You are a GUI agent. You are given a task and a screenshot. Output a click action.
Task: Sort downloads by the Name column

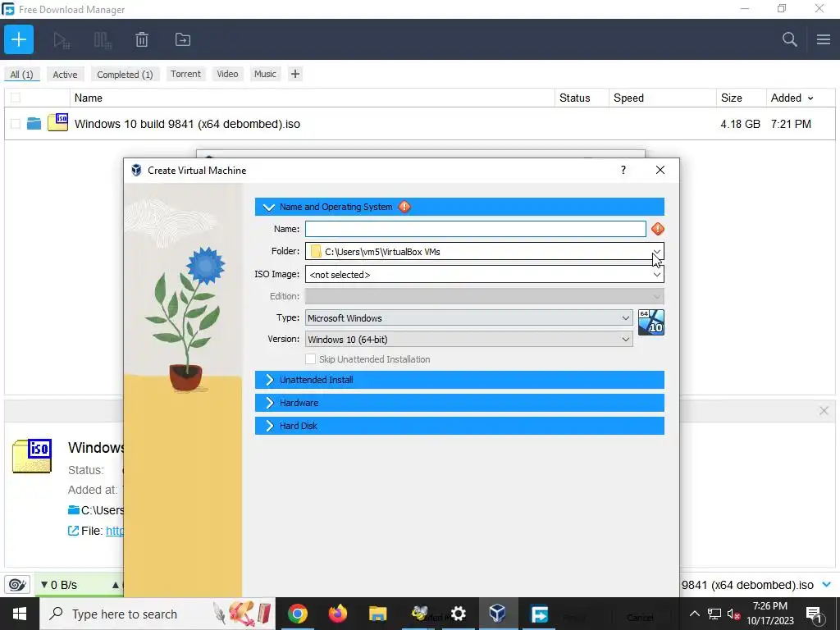coord(312,98)
